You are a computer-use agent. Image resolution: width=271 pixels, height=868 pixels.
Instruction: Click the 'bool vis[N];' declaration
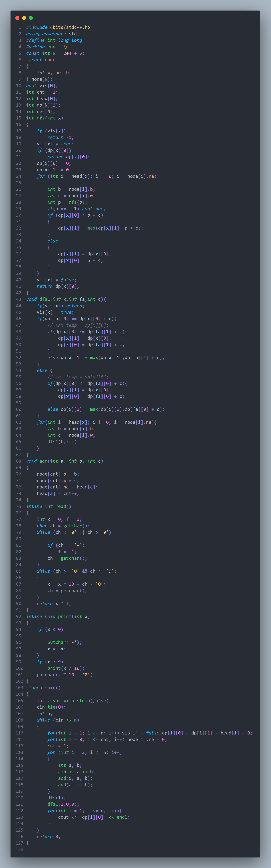(42, 86)
